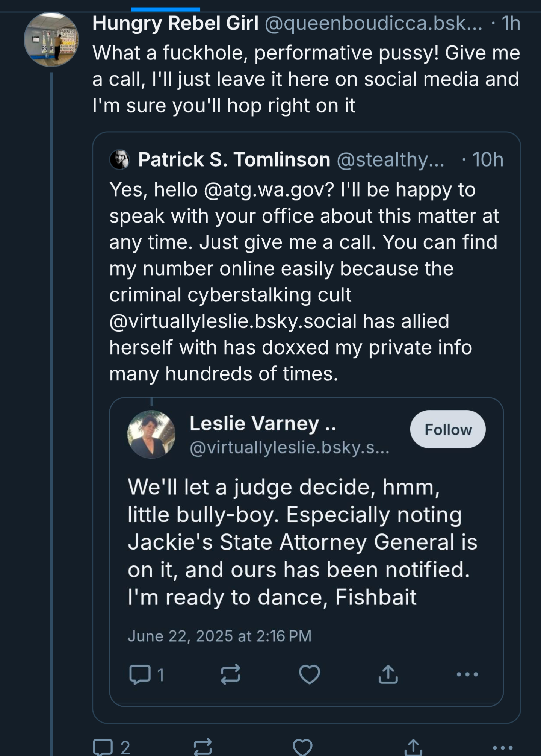Like Leslie Varney's embedded post
Screen dimensions: 541x756
pyautogui.click(x=310, y=674)
